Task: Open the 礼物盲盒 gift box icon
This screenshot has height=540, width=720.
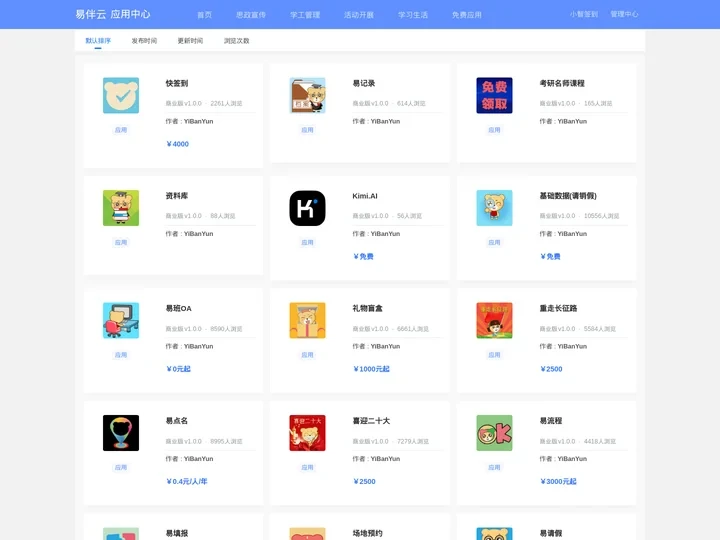Action: (308, 321)
